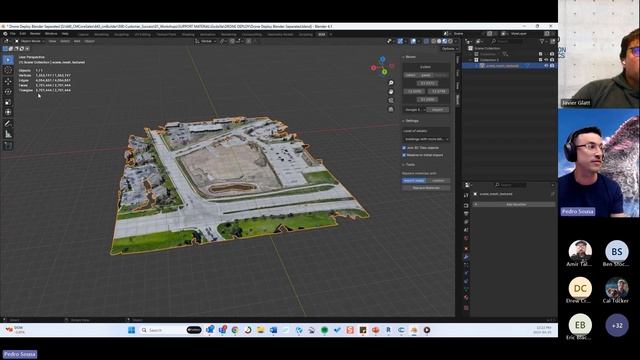Toggle viewport gizmos button

click(x=400, y=41)
